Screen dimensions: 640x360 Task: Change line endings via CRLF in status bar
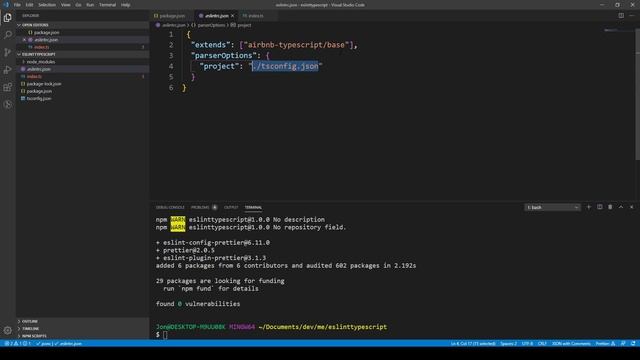coord(542,344)
